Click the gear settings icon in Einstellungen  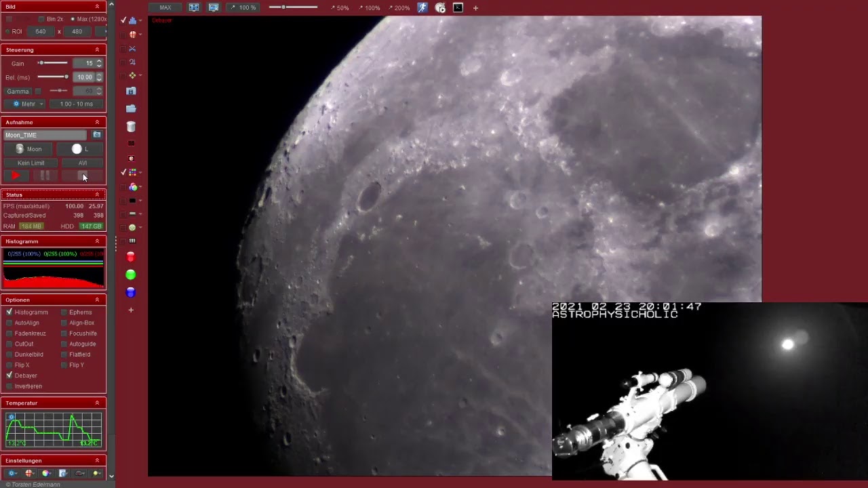(12, 473)
